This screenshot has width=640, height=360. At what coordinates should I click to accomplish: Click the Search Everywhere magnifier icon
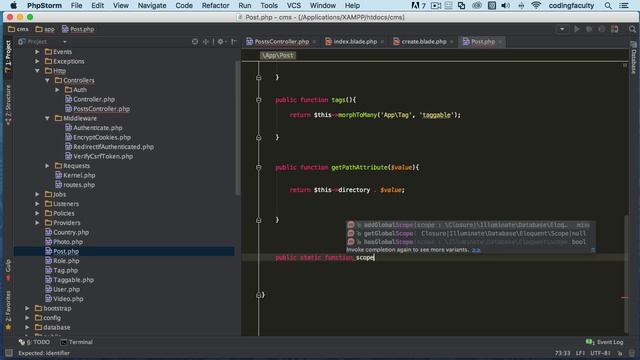632,29
